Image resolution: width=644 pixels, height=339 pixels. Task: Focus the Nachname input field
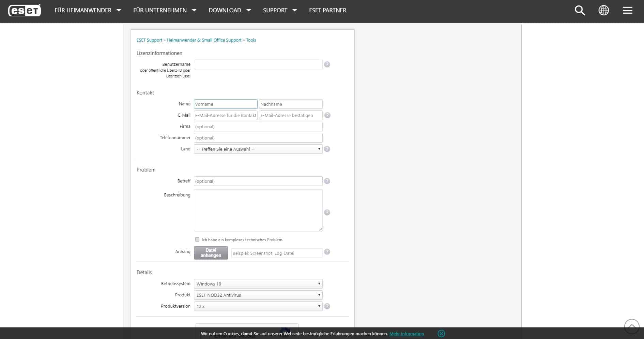tap(291, 104)
